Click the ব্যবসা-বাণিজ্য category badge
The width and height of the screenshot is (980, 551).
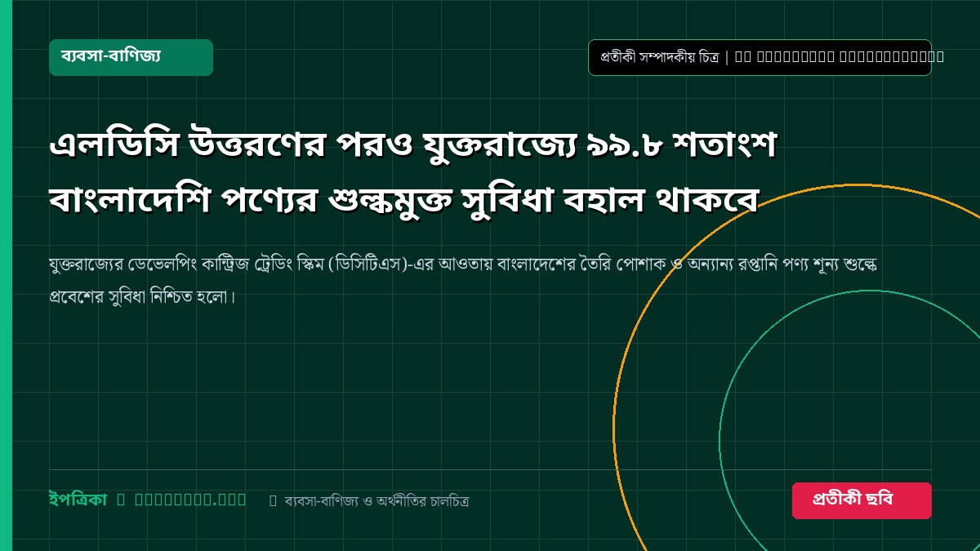pyautogui.click(x=131, y=57)
